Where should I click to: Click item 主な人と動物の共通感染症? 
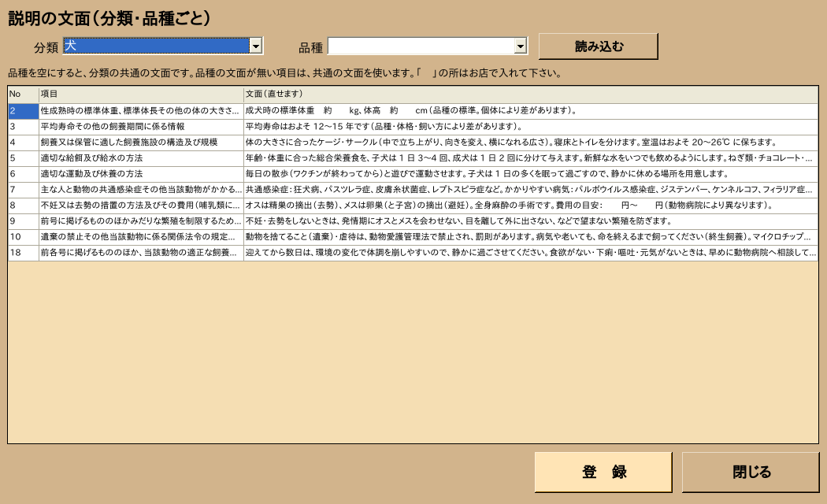[x=141, y=190]
